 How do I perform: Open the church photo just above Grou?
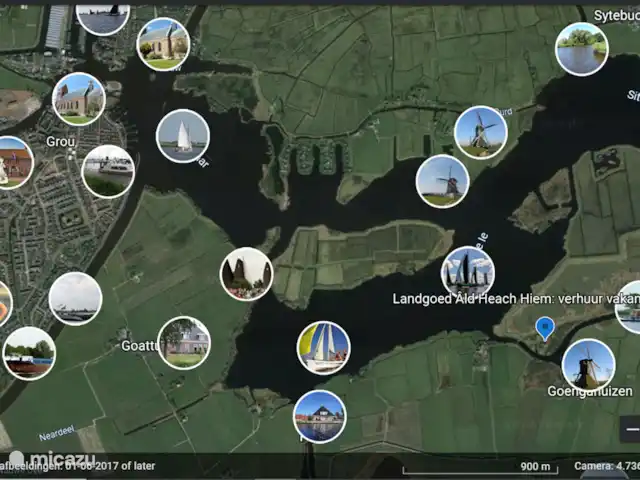pos(79,98)
